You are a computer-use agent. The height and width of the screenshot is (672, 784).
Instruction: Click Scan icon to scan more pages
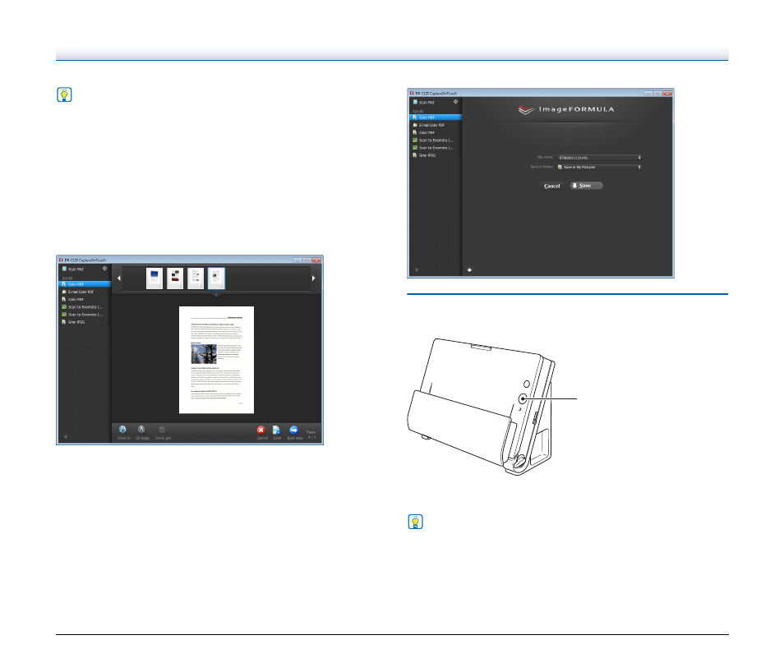click(276, 430)
